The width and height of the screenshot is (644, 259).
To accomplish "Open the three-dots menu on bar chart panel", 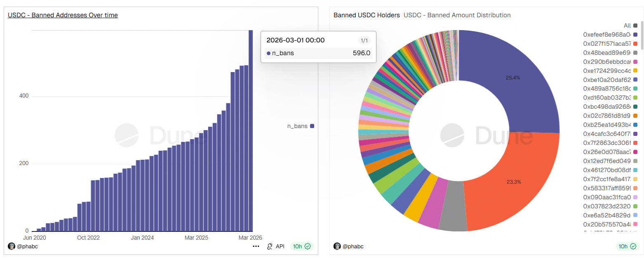I will pyautogui.click(x=256, y=246).
